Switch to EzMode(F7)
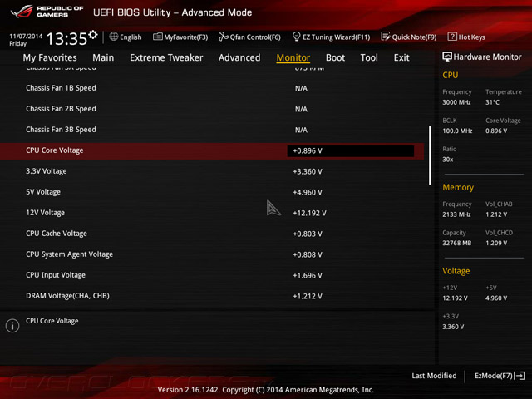Image resolution: width=532 pixels, height=399 pixels. click(x=500, y=376)
